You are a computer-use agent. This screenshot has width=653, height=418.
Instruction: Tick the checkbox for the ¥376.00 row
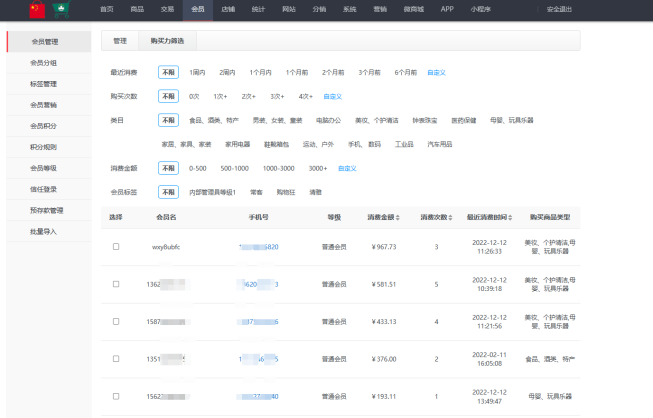(x=116, y=358)
